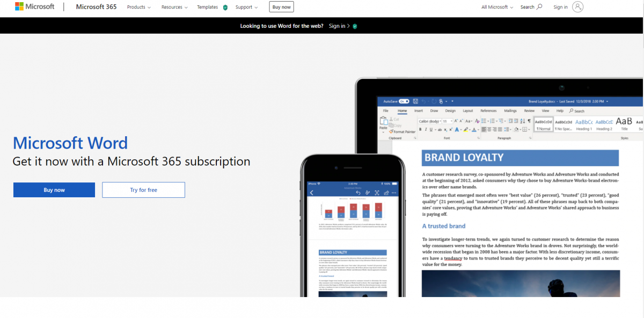Select the Heading 1 style in gallery

584,124
